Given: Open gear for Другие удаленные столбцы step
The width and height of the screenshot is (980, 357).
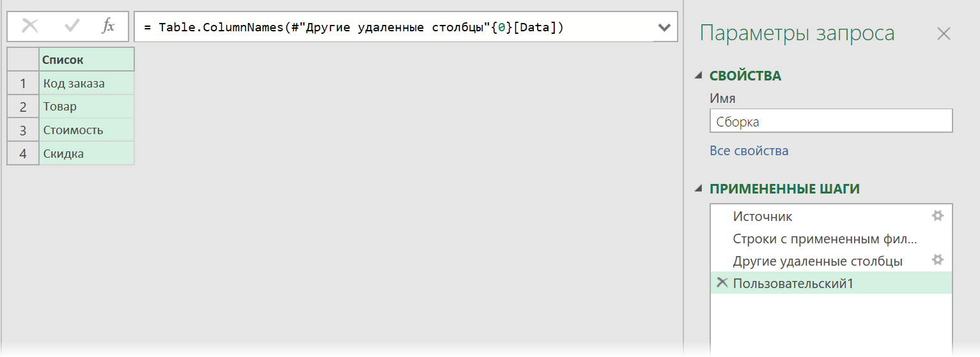Looking at the screenshot, I should 938,260.
